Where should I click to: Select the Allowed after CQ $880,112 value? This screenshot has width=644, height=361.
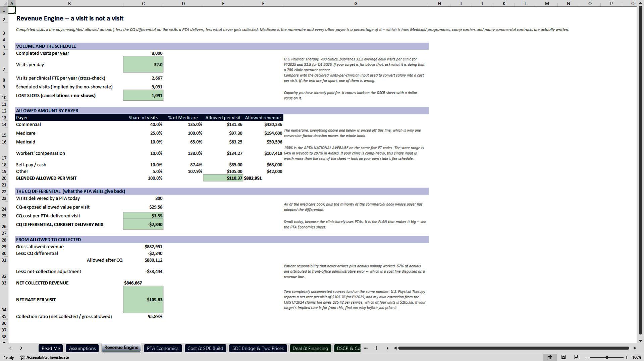(143, 260)
